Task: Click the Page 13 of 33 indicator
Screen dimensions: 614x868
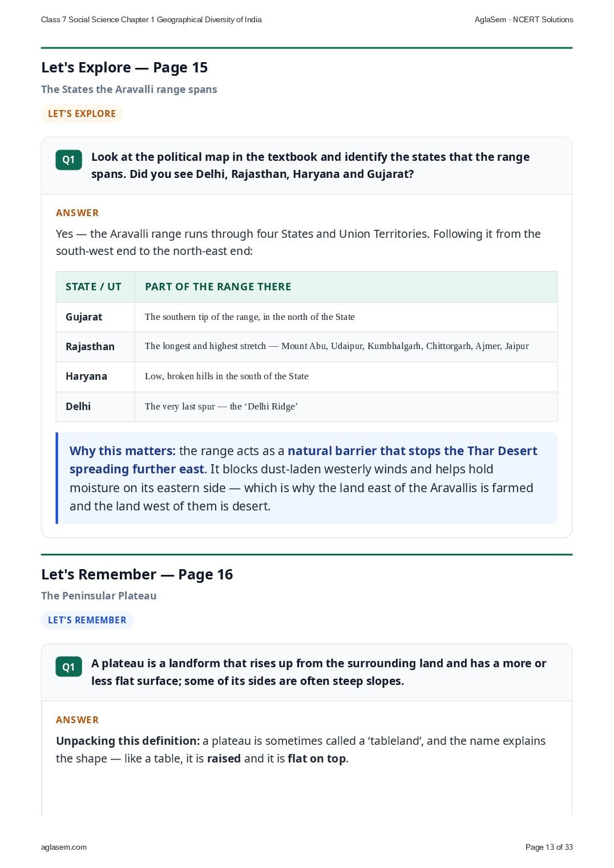Action: [x=549, y=847]
